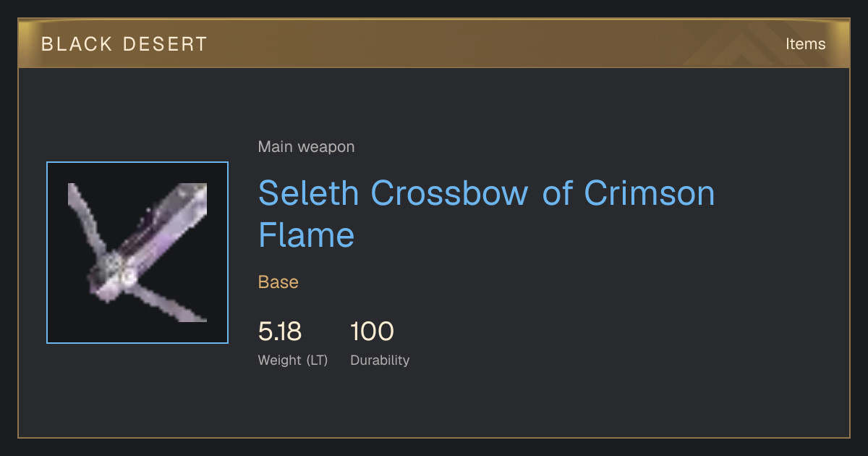Click the word of in item title
This screenshot has width=868, height=456.
557,193
